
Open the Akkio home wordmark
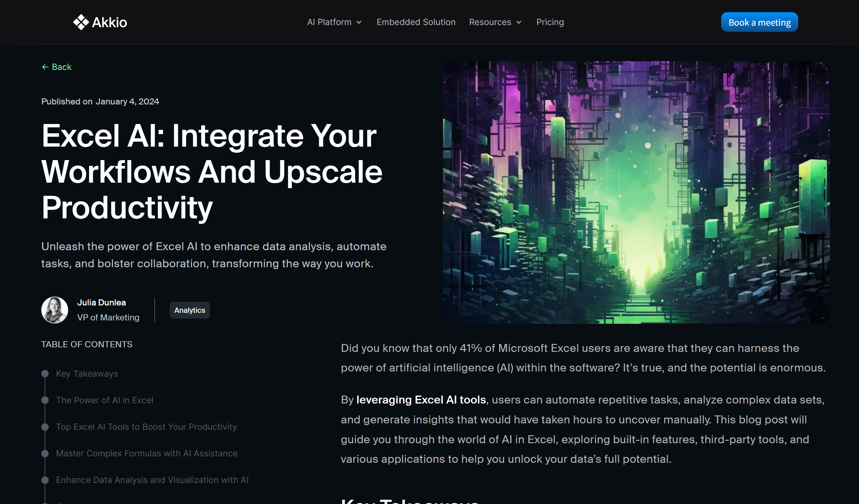coord(109,23)
